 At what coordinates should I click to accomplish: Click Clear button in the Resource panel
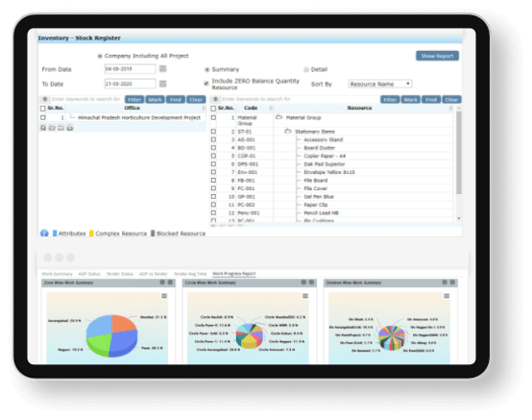point(451,99)
